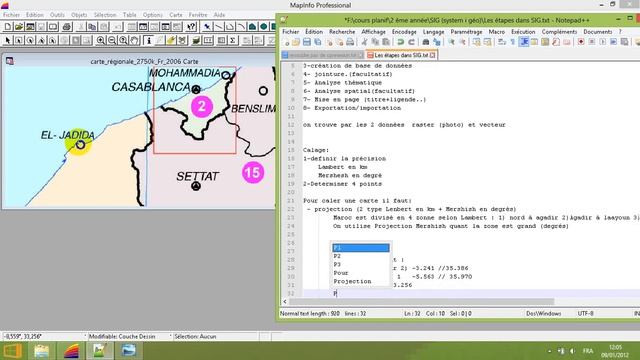This screenshot has width=640, height=360.
Task: Choose the Select arrow tool in MapInfo
Action: tap(7, 40)
